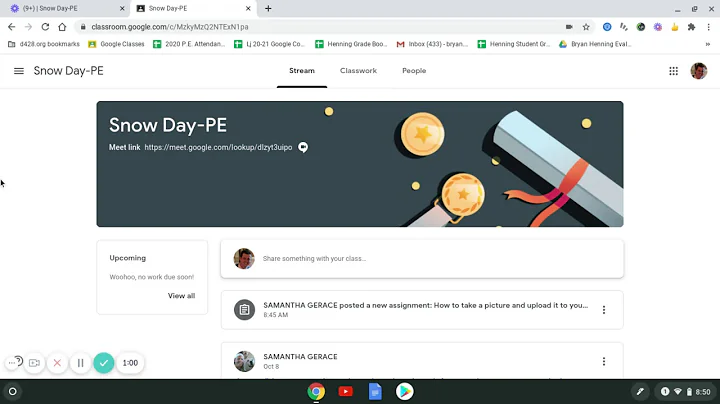The height and width of the screenshot is (404, 720).
Task: Open the Google apps grid
Action: point(673,71)
